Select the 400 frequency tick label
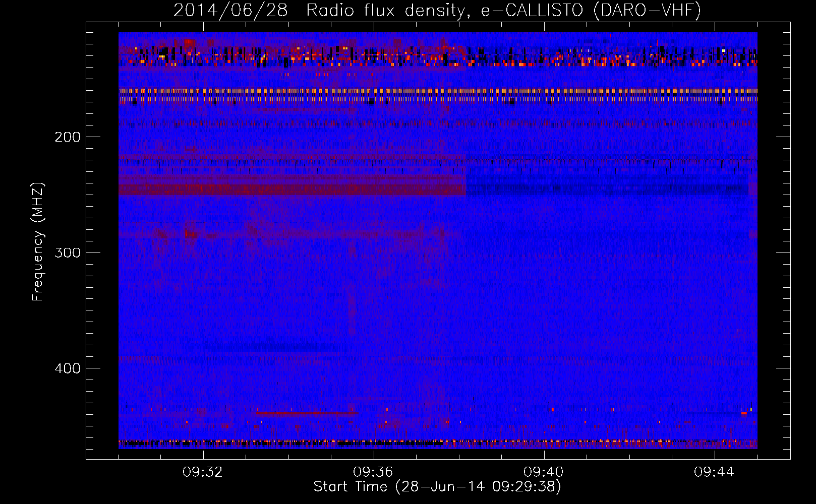This screenshot has width=816, height=504. tap(68, 368)
